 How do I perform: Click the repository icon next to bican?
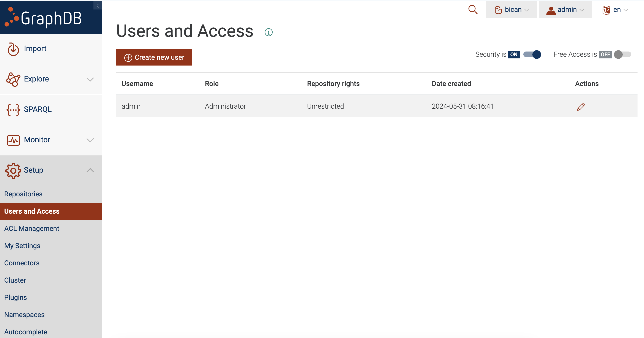[x=498, y=10]
